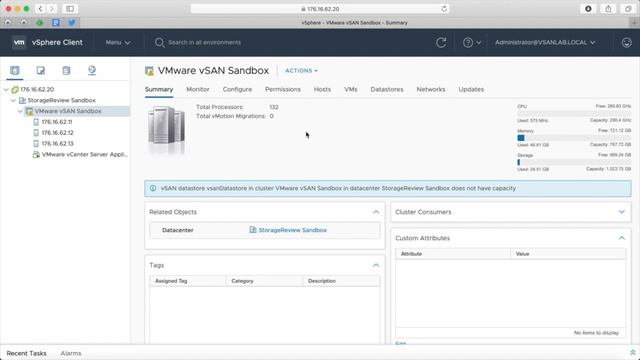Select VMware vCenter Server Appliance VM
Screen dimensions: 640x360
84,154
